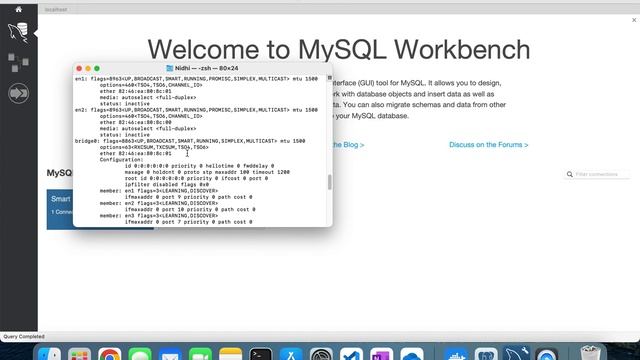The height and width of the screenshot is (360, 640).
Task: Click the green zoom button of the Terminal
Action: tap(97, 68)
